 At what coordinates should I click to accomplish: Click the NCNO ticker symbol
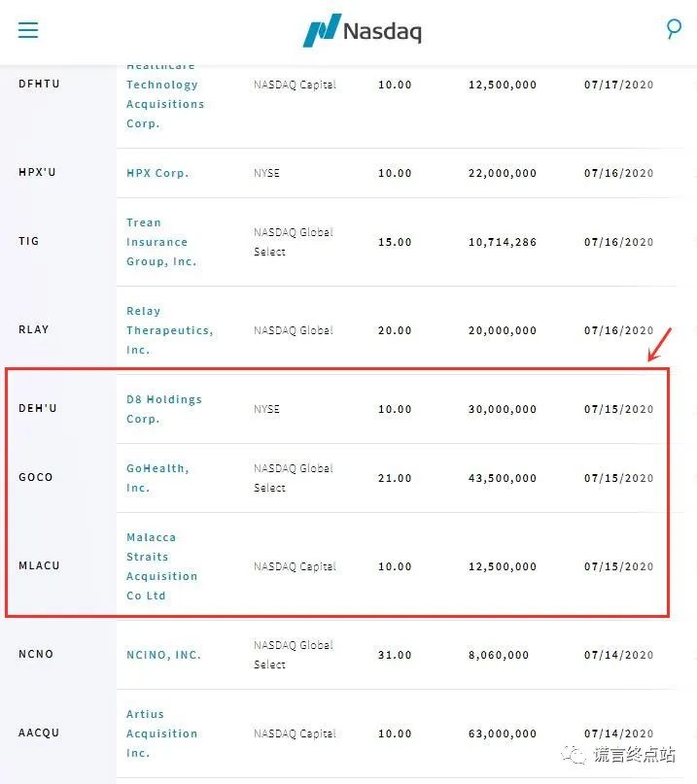coord(36,654)
